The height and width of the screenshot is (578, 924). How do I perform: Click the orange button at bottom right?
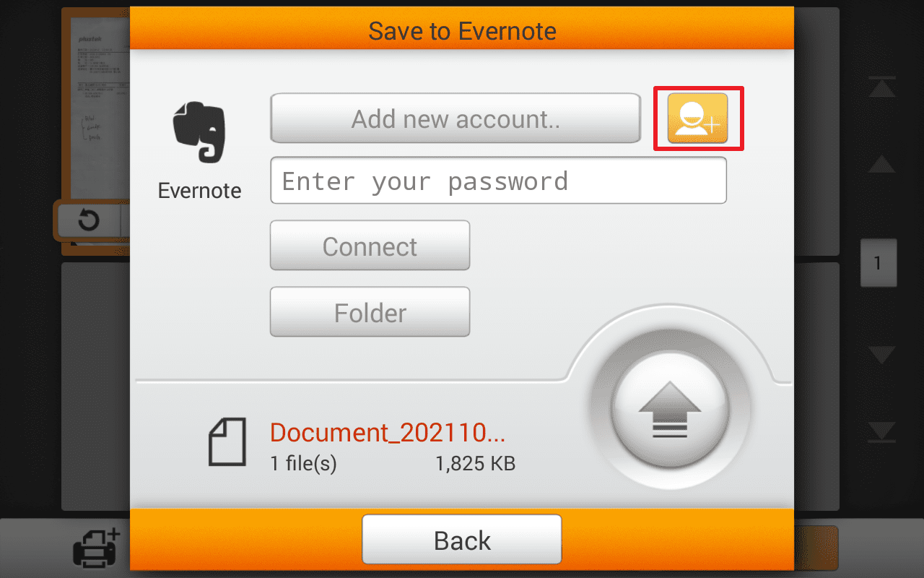click(816, 548)
